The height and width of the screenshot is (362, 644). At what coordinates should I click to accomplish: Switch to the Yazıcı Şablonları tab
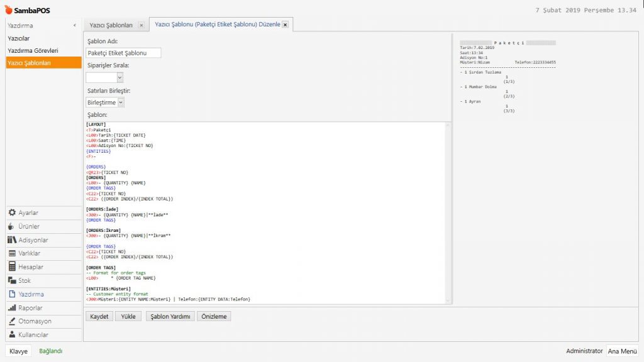point(111,25)
